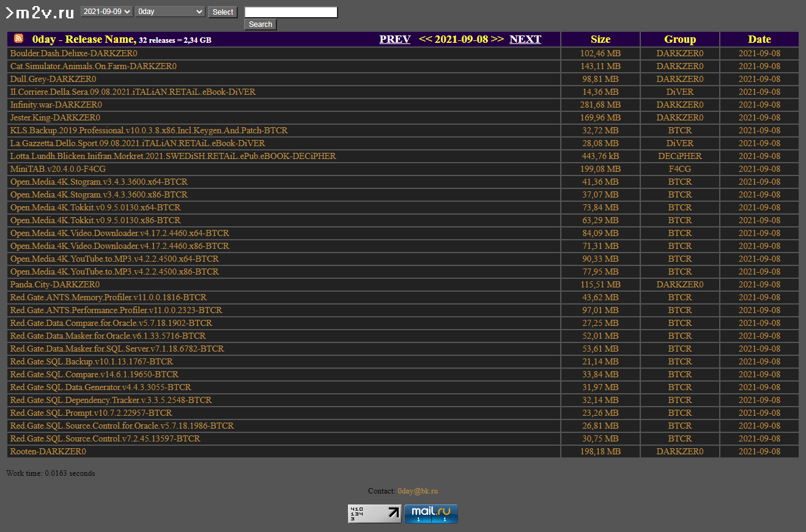Focus the search text field
Screen dimensions: 806x532
point(291,12)
